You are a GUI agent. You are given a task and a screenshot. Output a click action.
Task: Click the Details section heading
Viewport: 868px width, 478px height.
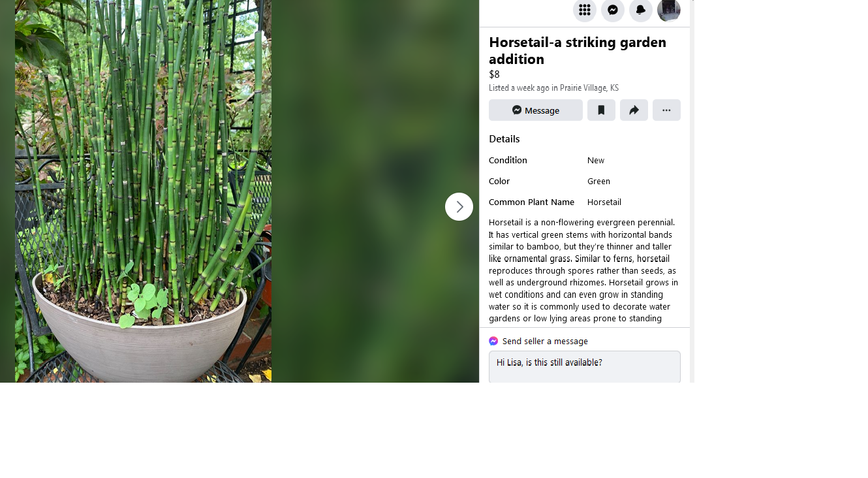point(504,139)
